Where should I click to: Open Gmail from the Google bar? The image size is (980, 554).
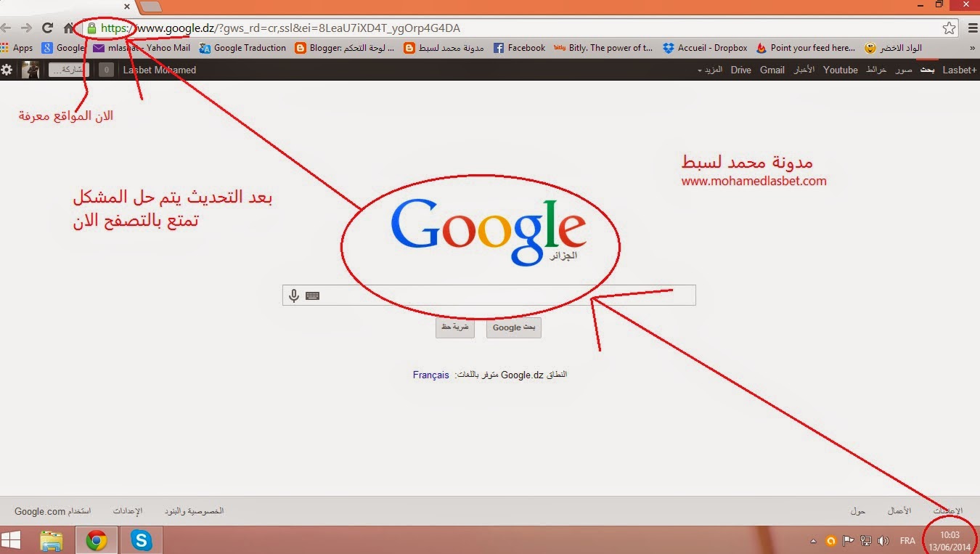(772, 70)
